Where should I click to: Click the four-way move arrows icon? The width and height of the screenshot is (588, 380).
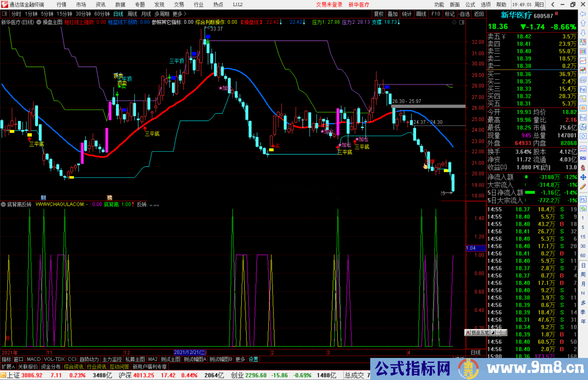coord(583,177)
